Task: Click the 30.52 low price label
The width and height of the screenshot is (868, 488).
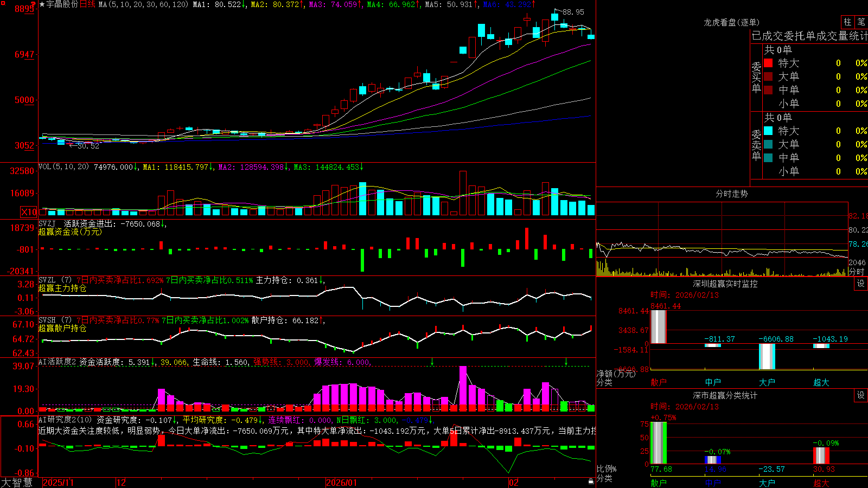Action: coord(88,146)
